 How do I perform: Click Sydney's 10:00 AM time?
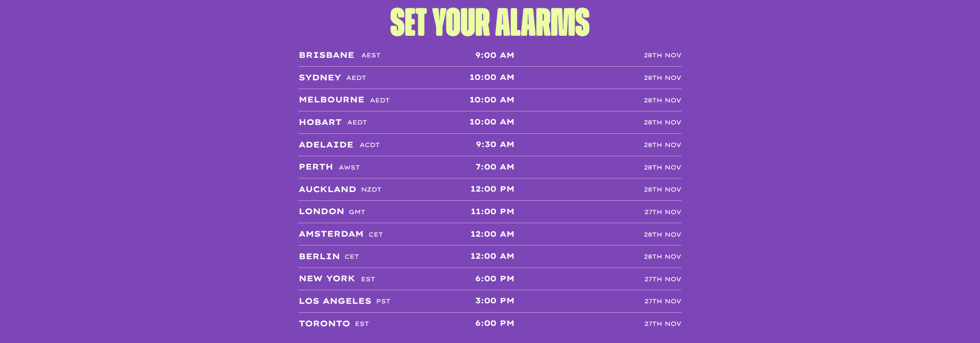coord(491,77)
